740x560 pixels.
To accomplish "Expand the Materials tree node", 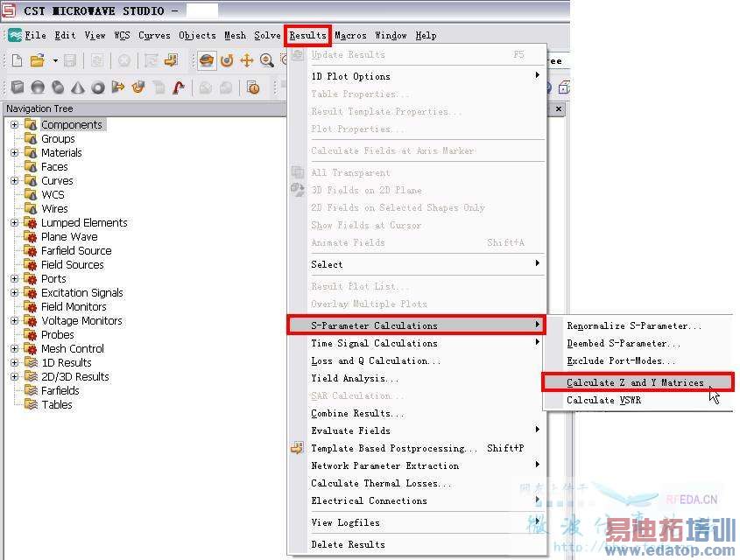I will pyautogui.click(x=15, y=153).
